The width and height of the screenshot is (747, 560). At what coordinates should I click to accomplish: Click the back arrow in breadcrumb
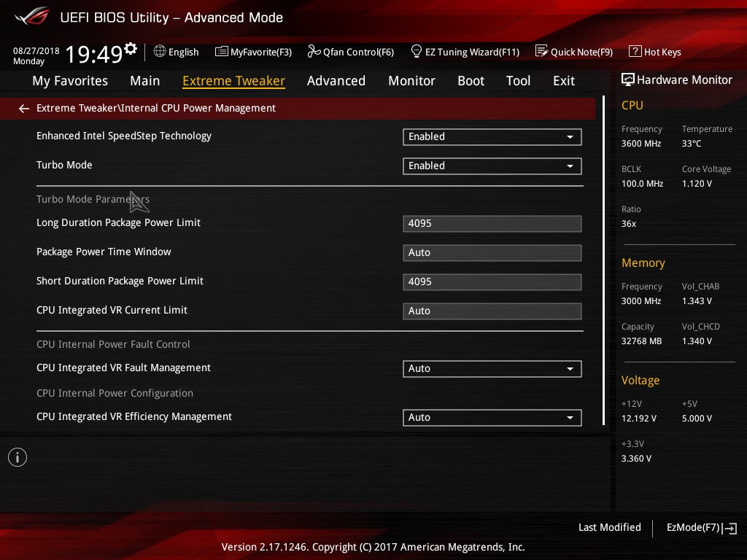[x=24, y=109]
